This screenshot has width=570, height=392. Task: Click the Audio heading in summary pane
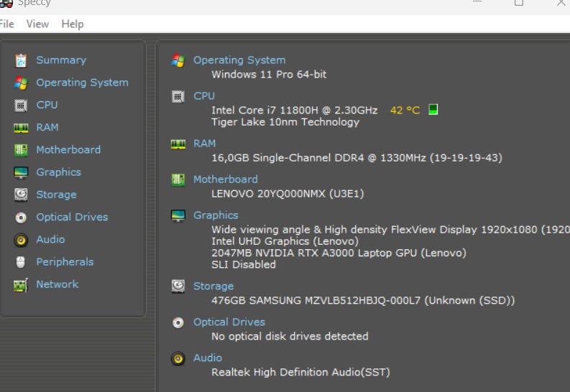pyautogui.click(x=207, y=358)
